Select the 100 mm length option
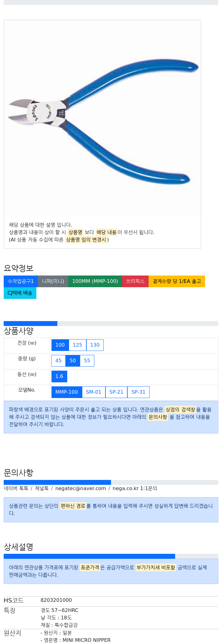This screenshot has width=222, height=644. pos(60,345)
